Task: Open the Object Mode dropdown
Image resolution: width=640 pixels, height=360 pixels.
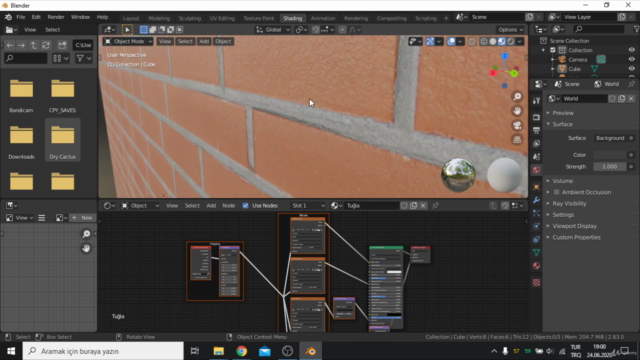Action: [128, 41]
